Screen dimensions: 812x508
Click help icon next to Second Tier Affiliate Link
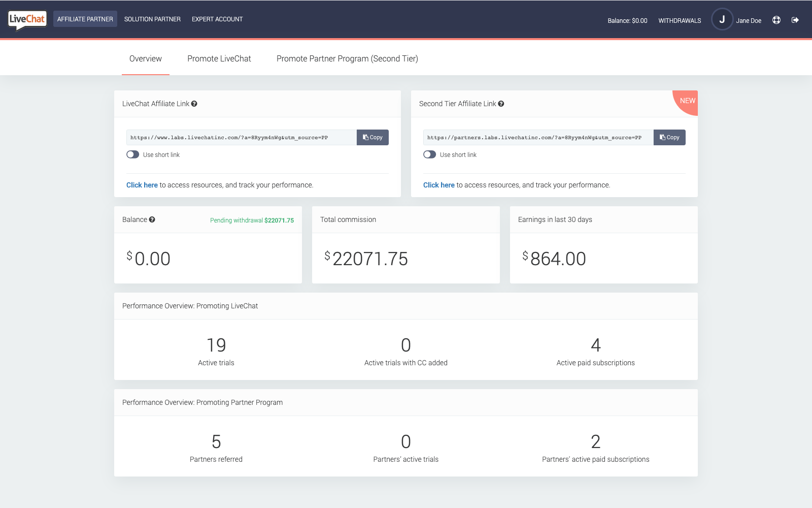click(x=501, y=104)
